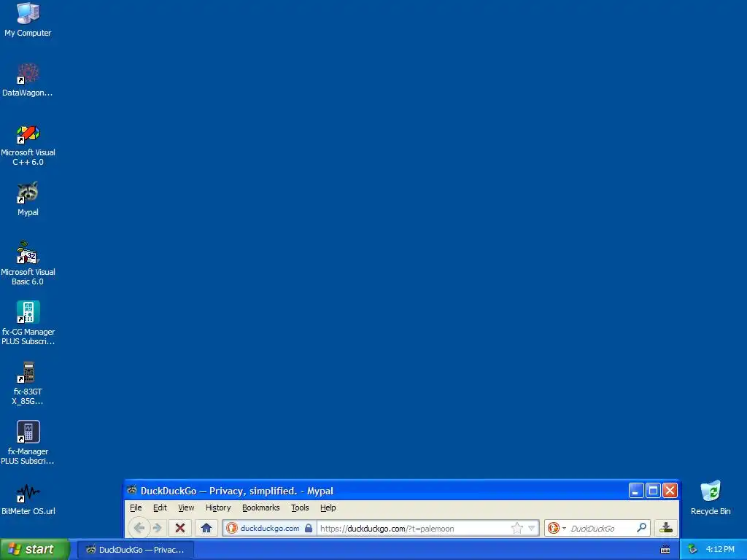Image resolution: width=747 pixels, height=560 pixels.
Task: Select fx-Manager PLUS desktop shortcut
Action: coord(28,443)
